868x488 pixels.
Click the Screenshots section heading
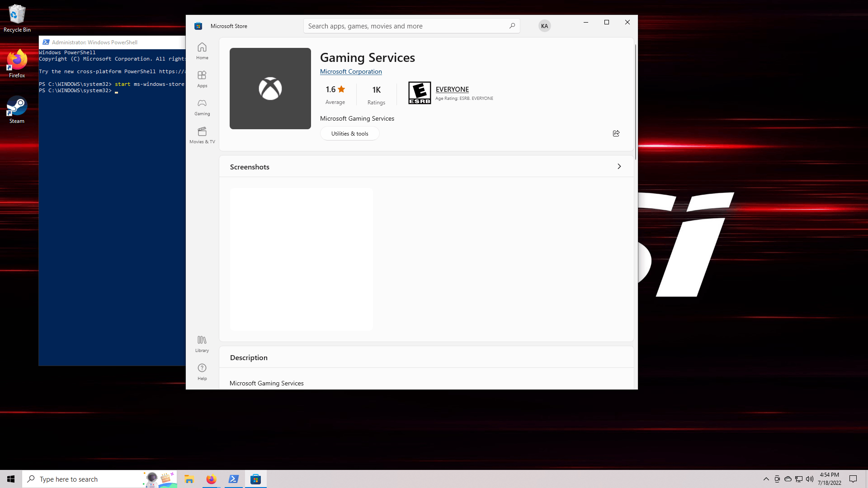250,167
